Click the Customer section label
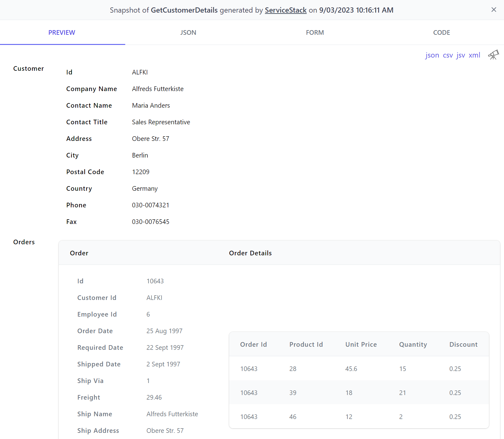The height and width of the screenshot is (439, 504). [x=29, y=69]
